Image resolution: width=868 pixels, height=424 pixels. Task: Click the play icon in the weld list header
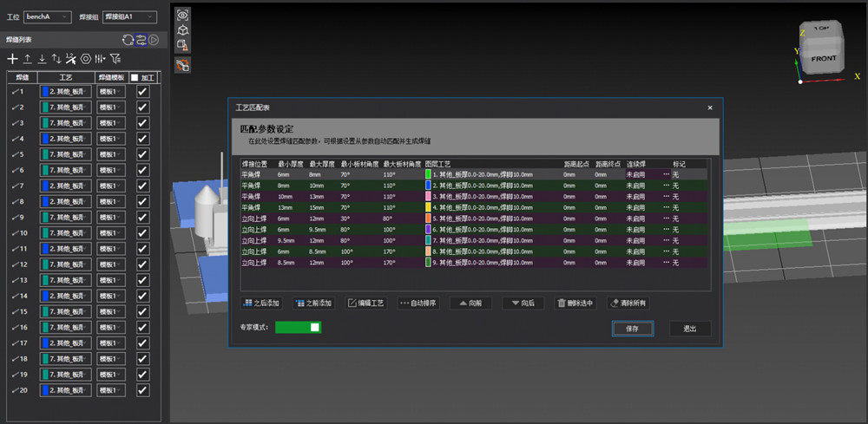pos(153,39)
